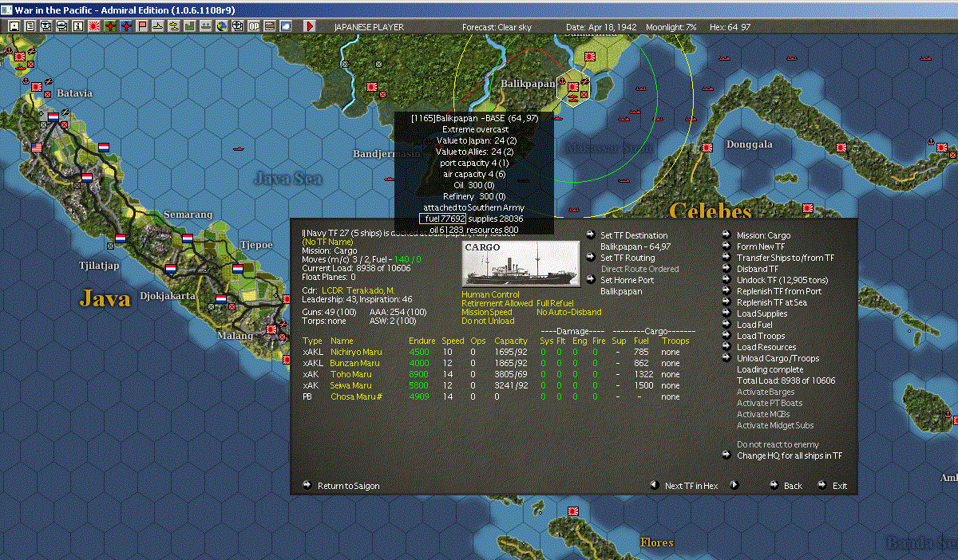Click the arrow next to Set TF Destination
Image resolution: width=958 pixels, height=560 pixels.
pos(590,235)
